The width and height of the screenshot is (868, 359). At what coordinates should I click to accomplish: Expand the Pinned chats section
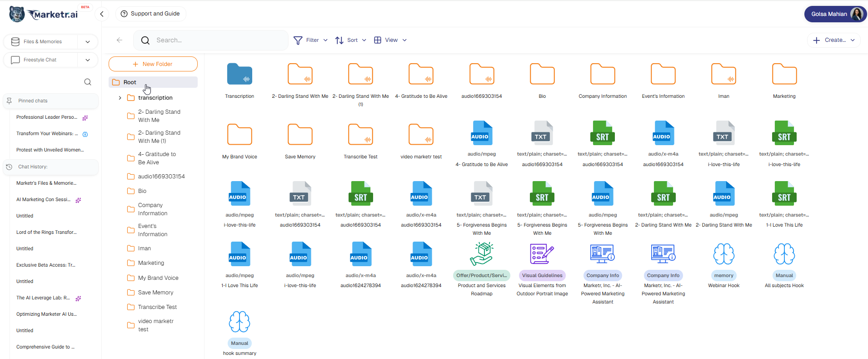[51, 101]
